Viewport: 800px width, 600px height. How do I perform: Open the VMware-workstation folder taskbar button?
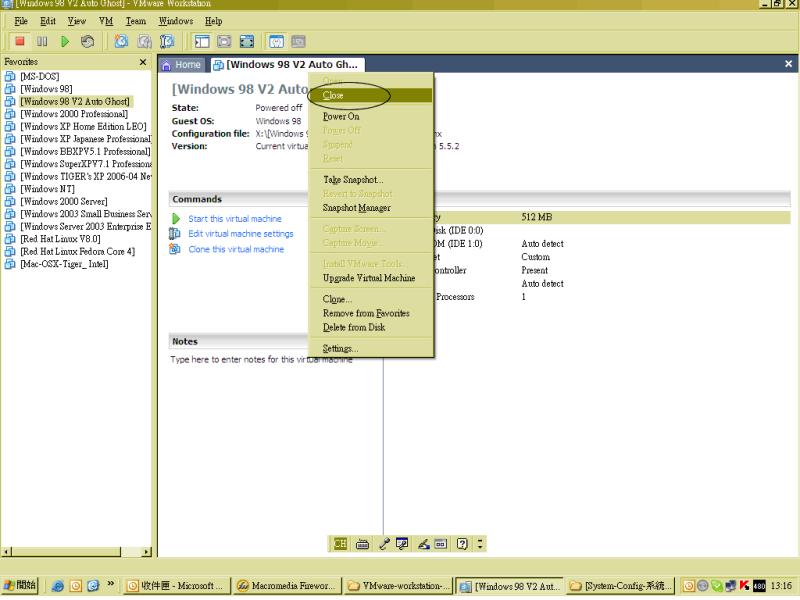pos(398,586)
